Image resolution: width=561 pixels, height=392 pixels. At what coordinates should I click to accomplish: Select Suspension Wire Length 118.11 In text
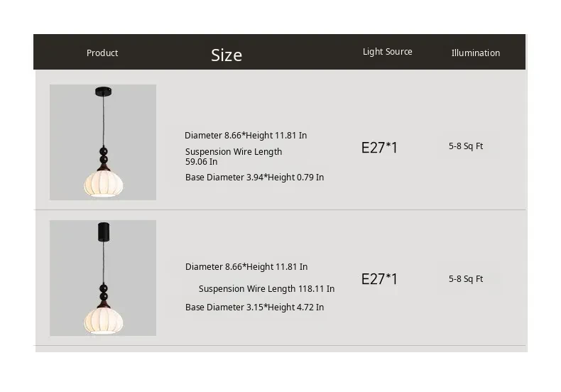[x=266, y=288]
